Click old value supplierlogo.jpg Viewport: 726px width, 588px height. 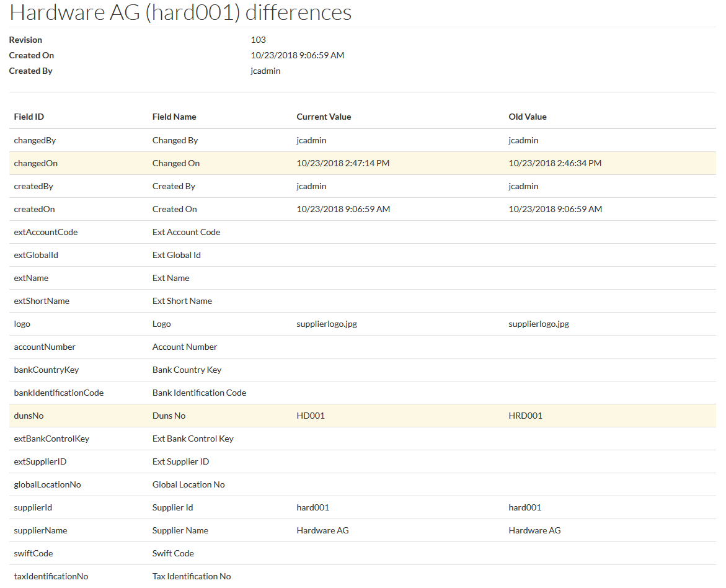click(539, 324)
